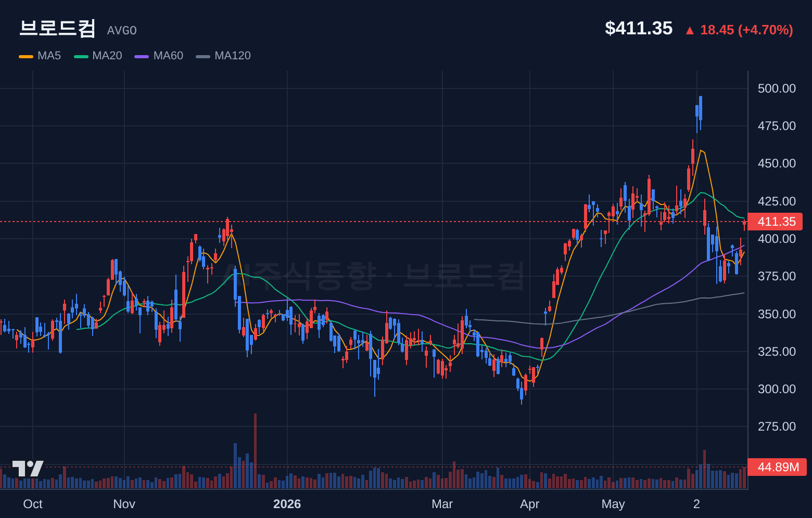Click the 300.00 price axis label

[x=777, y=389]
